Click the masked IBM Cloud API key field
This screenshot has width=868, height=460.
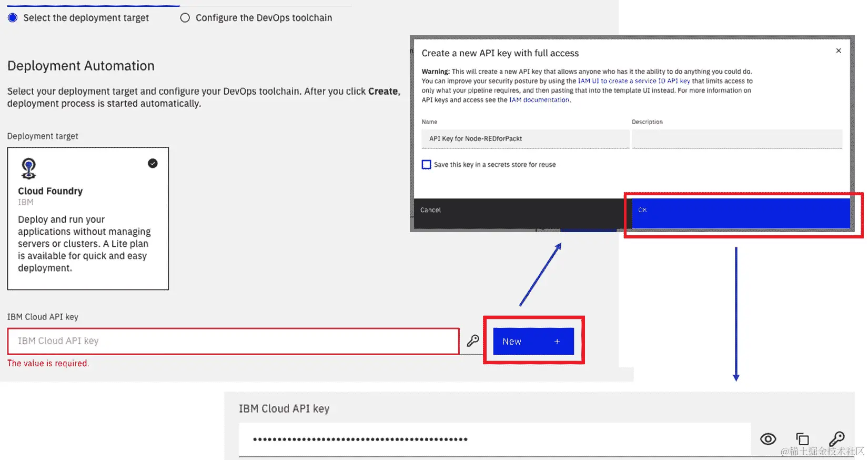coord(494,439)
